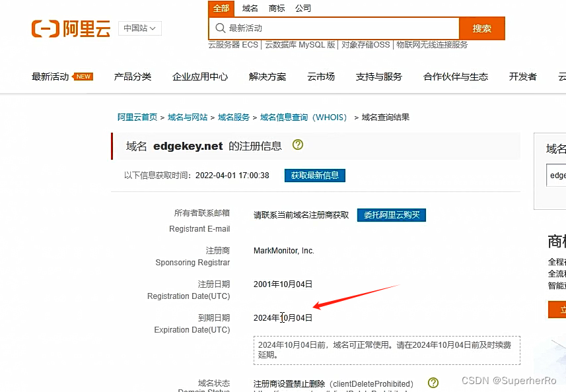Switch to the 域名 search tab
This screenshot has height=392, width=566.
point(250,8)
